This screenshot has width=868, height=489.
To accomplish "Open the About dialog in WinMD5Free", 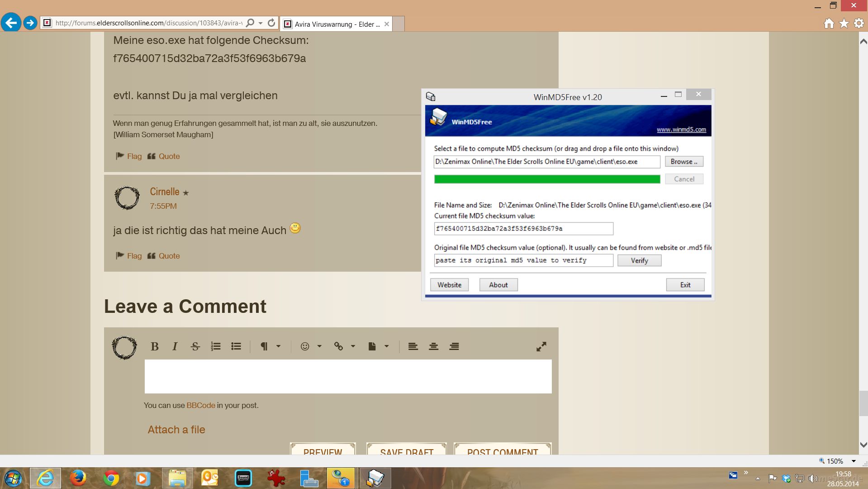I will click(498, 285).
